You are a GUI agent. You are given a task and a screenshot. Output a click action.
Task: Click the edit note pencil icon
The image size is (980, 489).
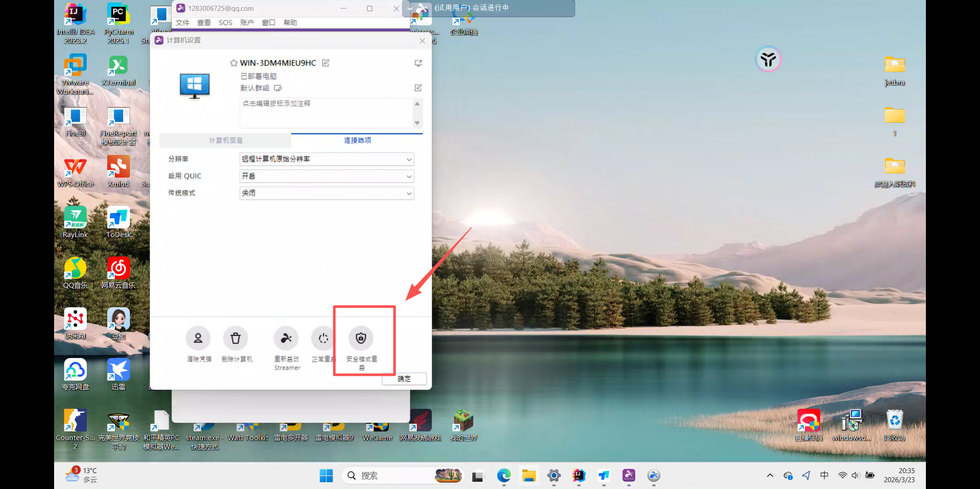click(x=418, y=88)
